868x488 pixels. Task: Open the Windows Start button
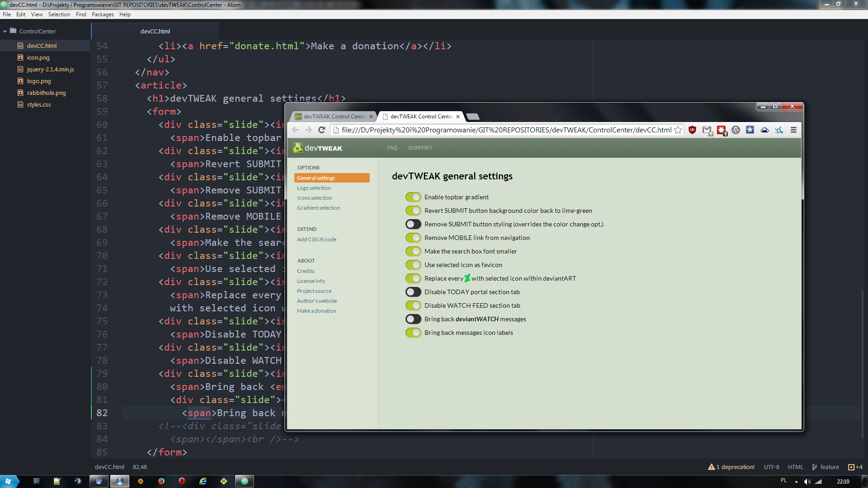click(x=8, y=481)
